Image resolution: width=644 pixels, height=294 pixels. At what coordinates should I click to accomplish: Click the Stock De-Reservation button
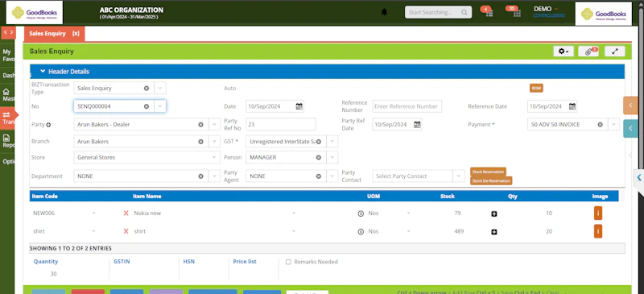point(491,181)
